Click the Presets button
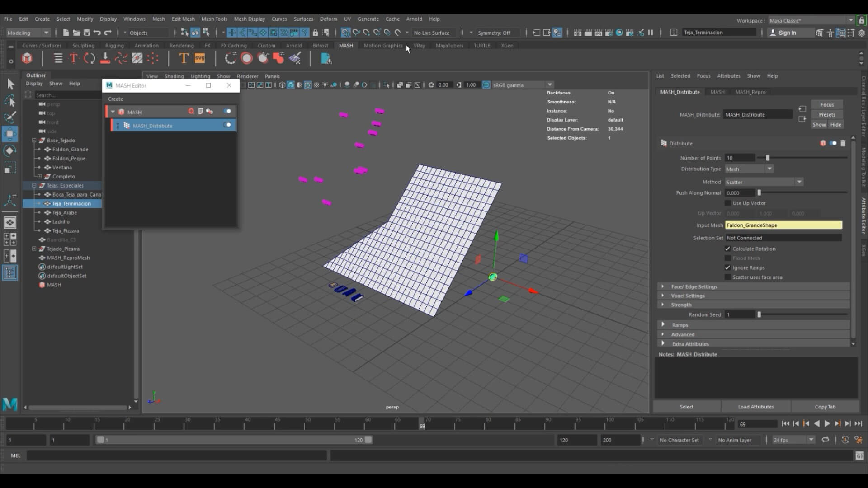The height and width of the screenshot is (488, 868). (x=826, y=115)
